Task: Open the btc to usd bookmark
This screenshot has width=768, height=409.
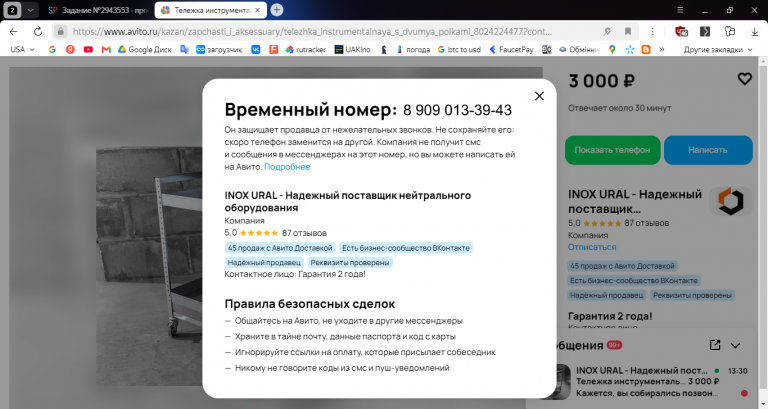Action: (459, 49)
